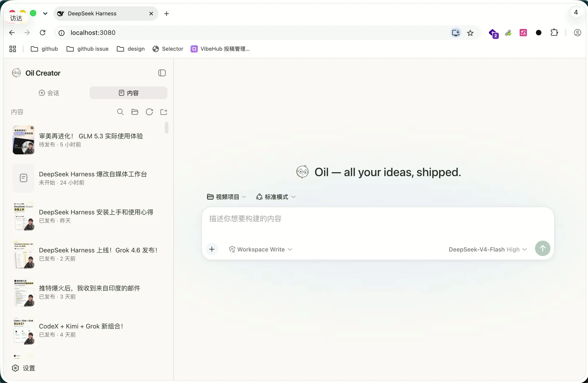Image resolution: width=588 pixels, height=383 pixels.
Task: Open content search with the magnifier icon
Action: (120, 112)
